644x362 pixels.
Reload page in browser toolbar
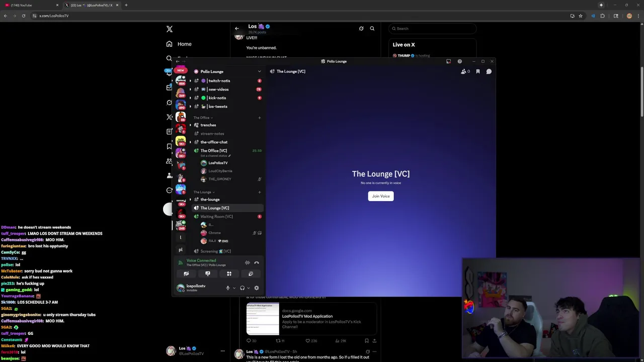(23, 16)
